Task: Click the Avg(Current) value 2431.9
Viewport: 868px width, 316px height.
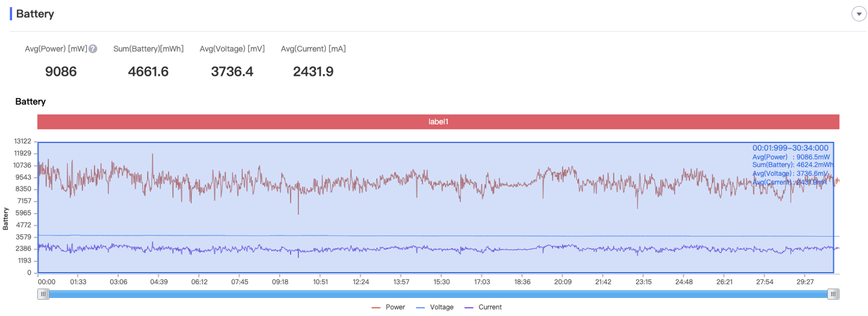Action: click(x=313, y=72)
